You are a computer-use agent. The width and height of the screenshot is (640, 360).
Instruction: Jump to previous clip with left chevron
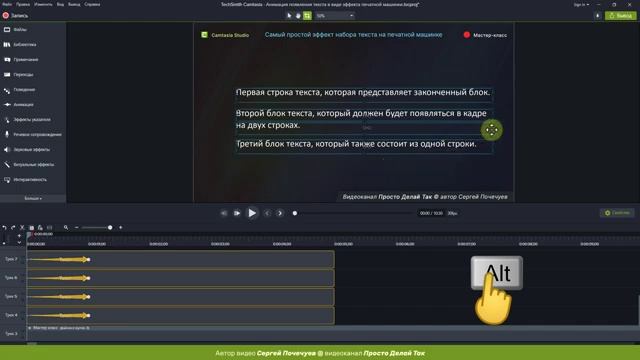pos(267,213)
